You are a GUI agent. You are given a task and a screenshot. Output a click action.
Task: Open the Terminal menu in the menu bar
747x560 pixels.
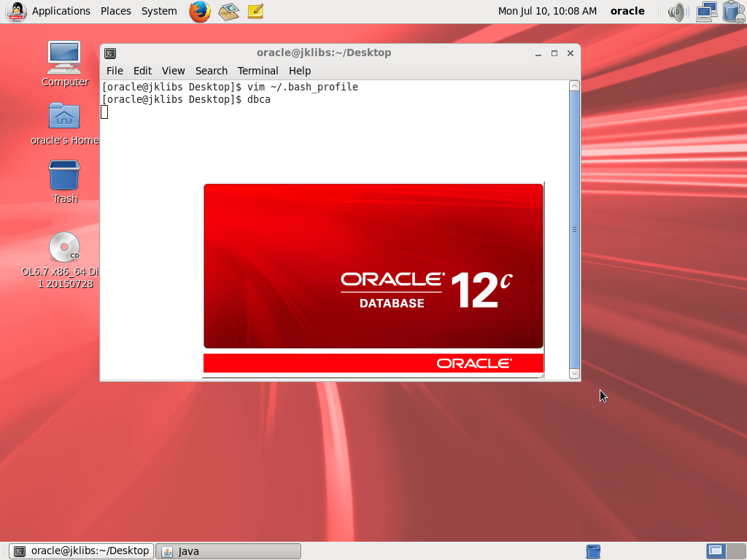click(x=258, y=71)
